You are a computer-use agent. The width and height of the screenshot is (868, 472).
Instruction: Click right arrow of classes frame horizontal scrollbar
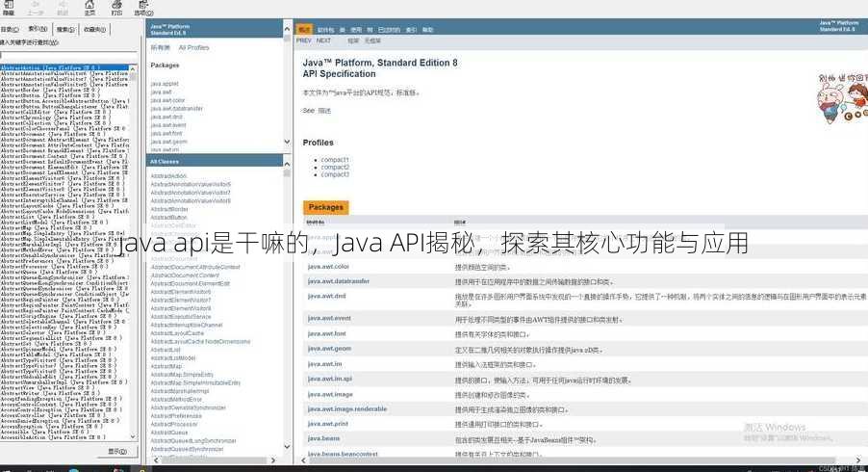tap(273, 460)
